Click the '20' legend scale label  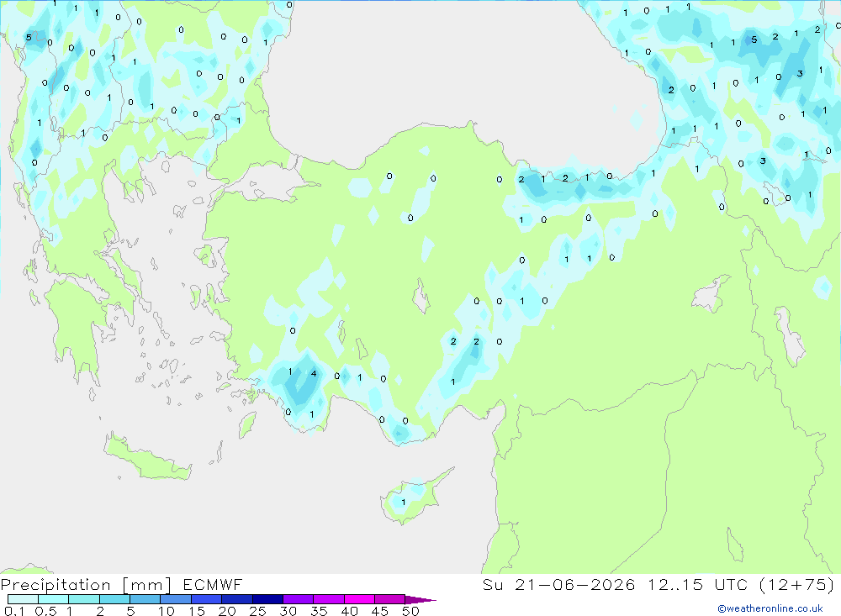(227, 611)
